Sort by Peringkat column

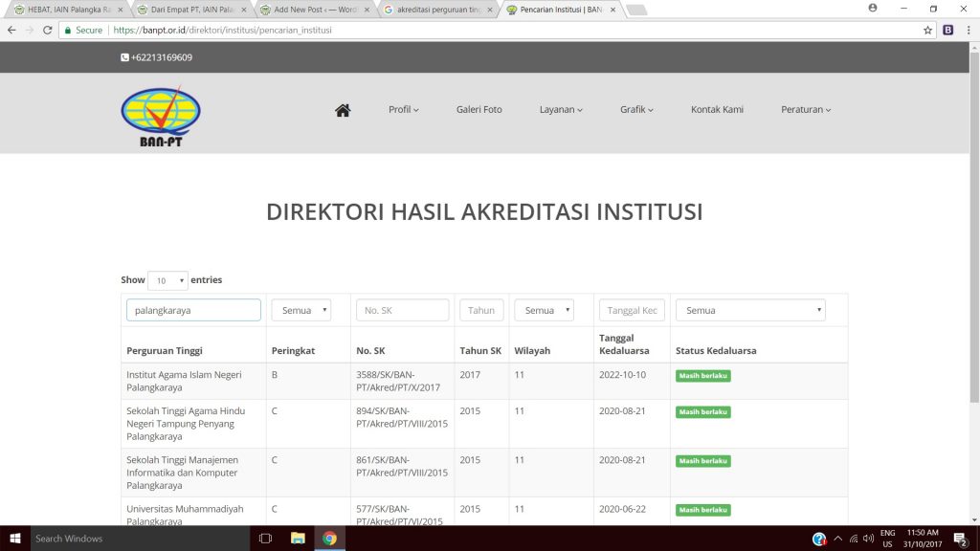(x=293, y=350)
